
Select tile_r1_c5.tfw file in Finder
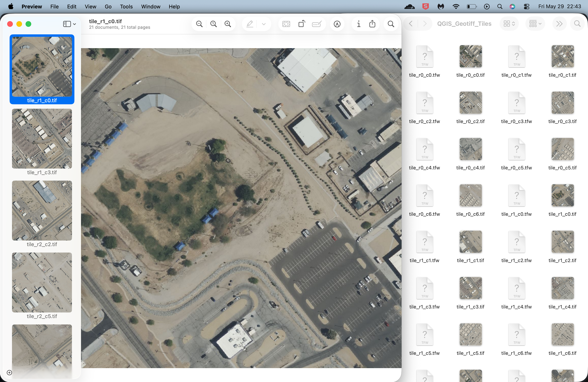[424, 340]
